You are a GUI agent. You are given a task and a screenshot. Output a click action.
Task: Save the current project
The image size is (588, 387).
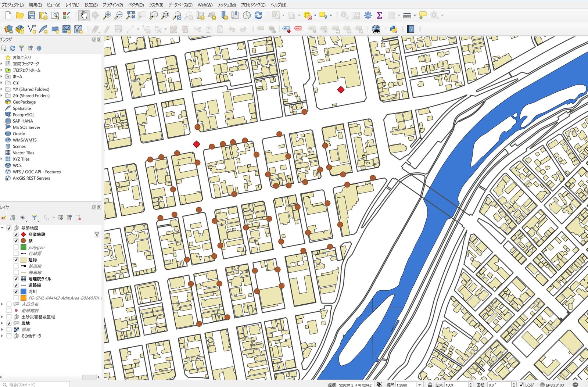tap(32, 15)
